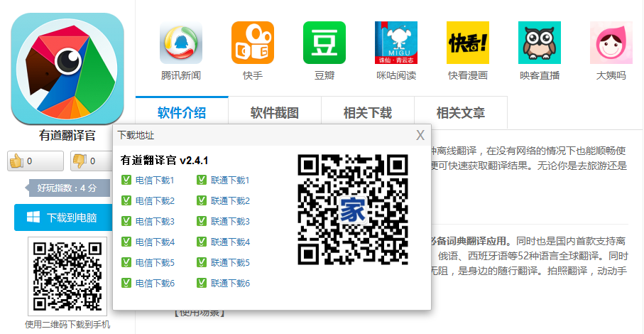Switch to the 软件介绍 tab

182,112
